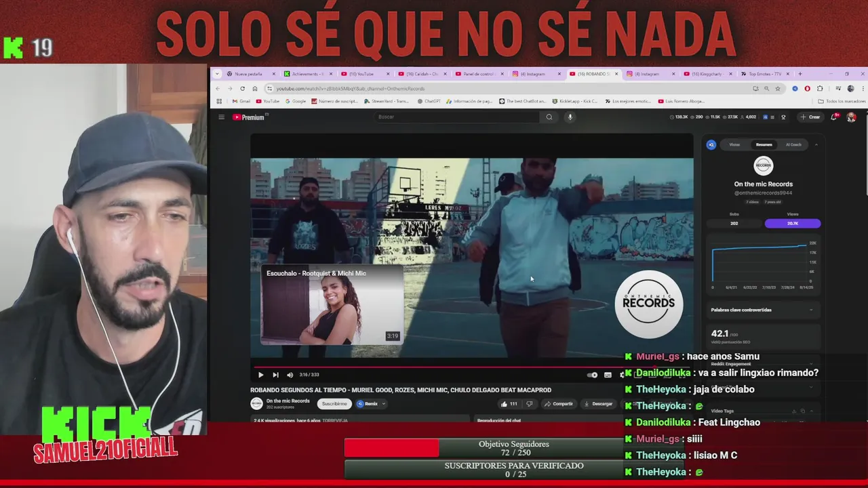Select the Resumen tab in vidIQ panel
The image size is (868, 488).
coord(764,144)
